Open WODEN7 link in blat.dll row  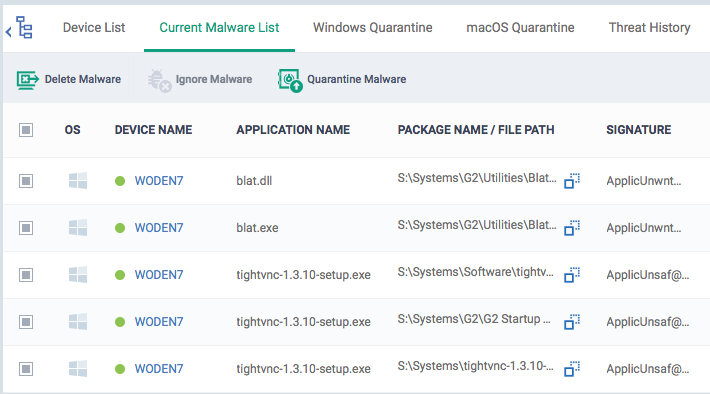click(159, 181)
